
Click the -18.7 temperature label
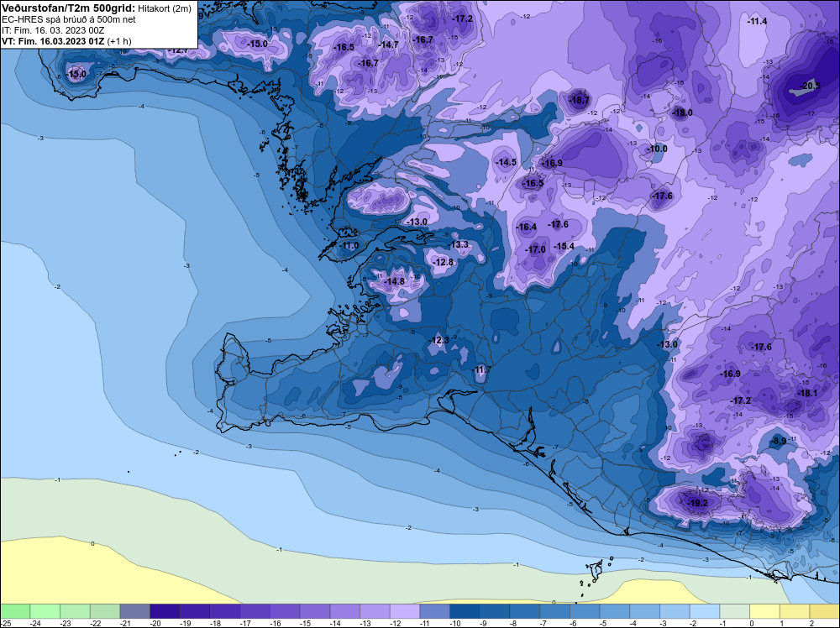coord(579,100)
